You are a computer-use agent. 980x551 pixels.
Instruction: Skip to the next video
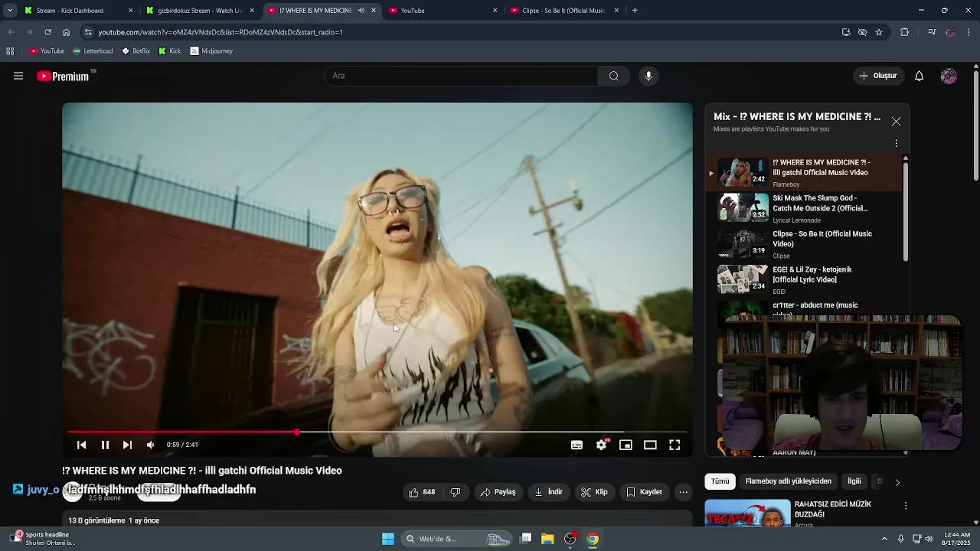coord(127,445)
